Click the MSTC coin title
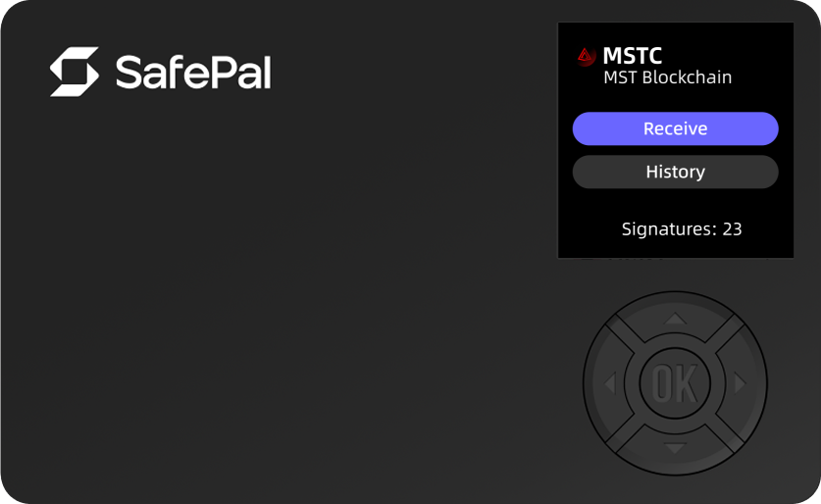821x504 pixels. (x=633, y=56)
